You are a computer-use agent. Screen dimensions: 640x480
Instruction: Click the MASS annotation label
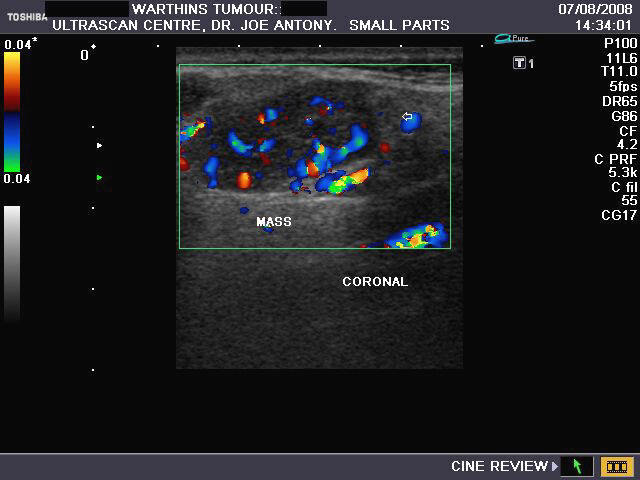tap(274, 222)
